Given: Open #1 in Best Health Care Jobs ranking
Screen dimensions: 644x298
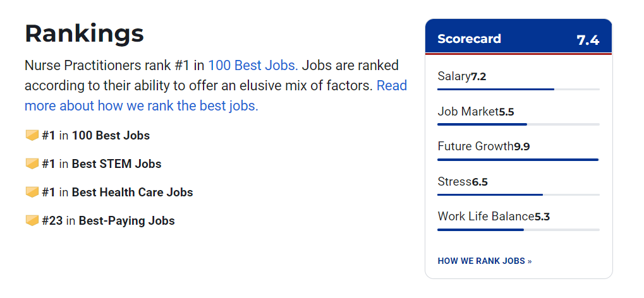Looking at the screenshot, I should pyautogui.click(x=118, y=192).
